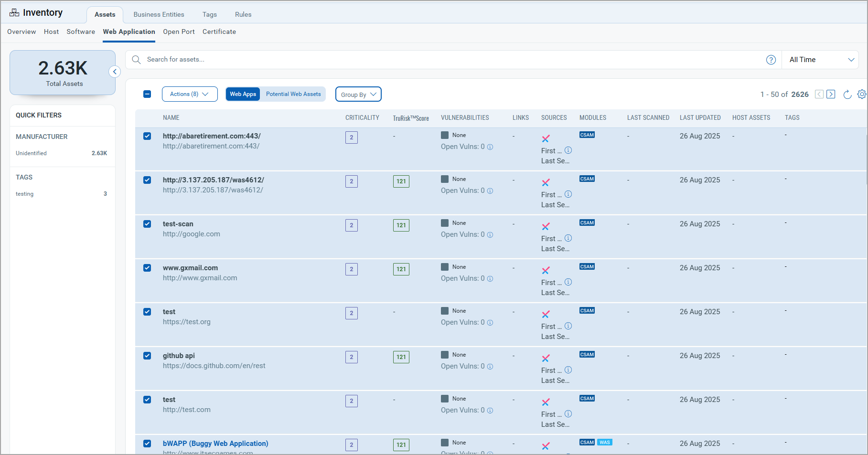Image resolution: width=868 pixels, height=455 pixels.
Task: Switch to the Business Entities tab
Action: [x=159, y=14]
